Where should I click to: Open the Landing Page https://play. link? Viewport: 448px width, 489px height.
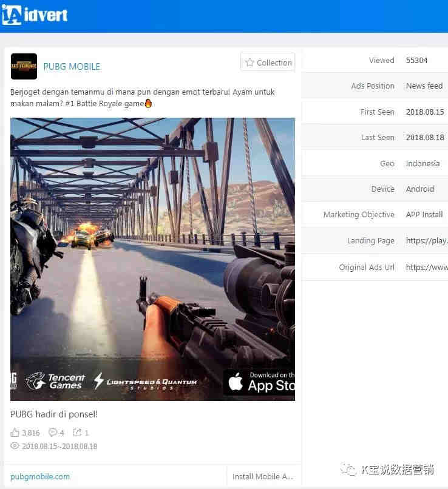click(x=427, y=240)
